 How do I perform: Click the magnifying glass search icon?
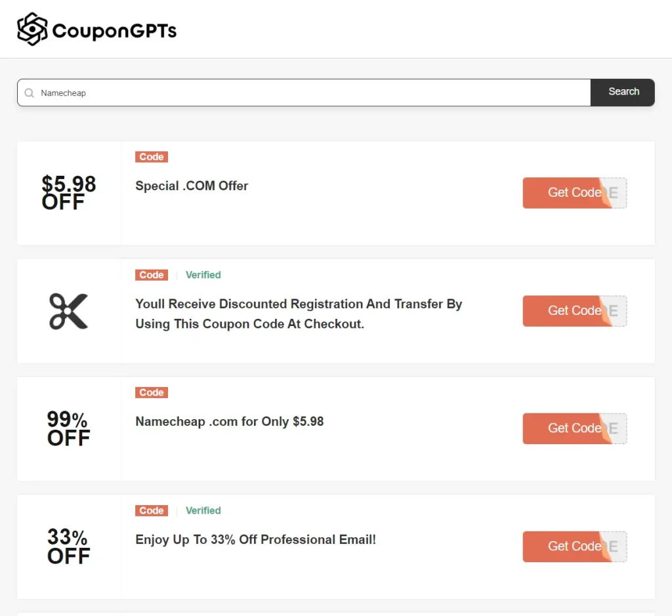[29, 92]
